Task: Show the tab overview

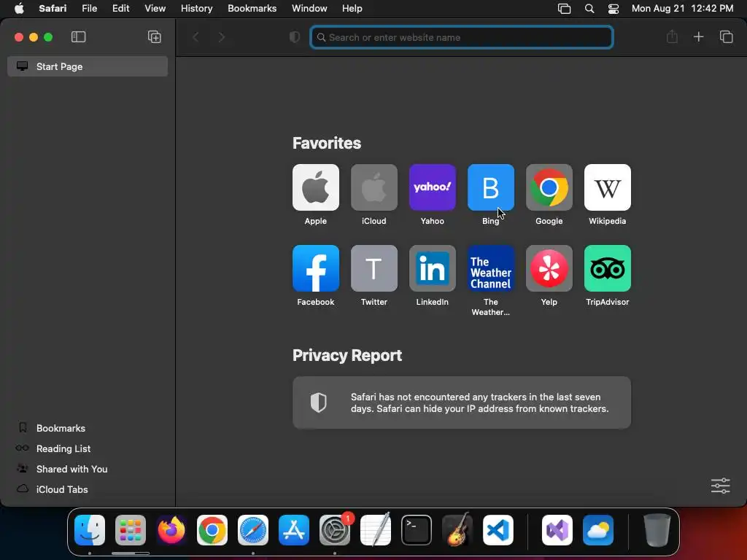Action: click(x=726, y=36)
